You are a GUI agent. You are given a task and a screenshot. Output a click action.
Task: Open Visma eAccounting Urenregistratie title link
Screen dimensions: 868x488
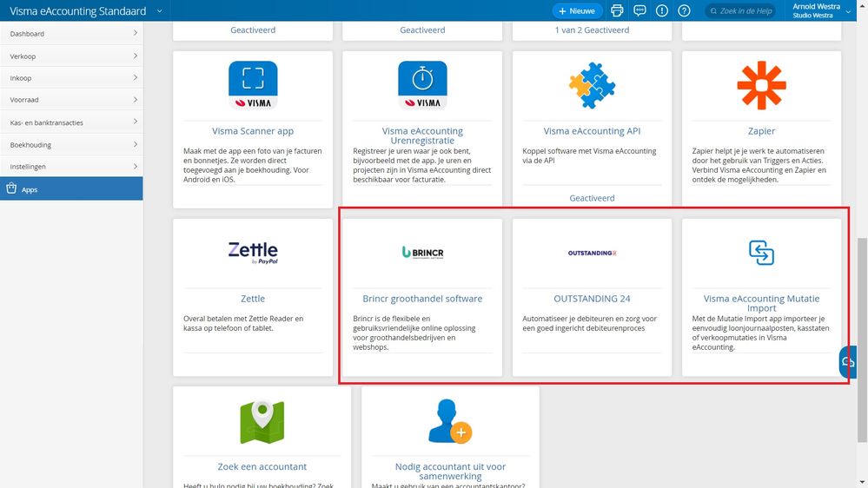[422, 135]
